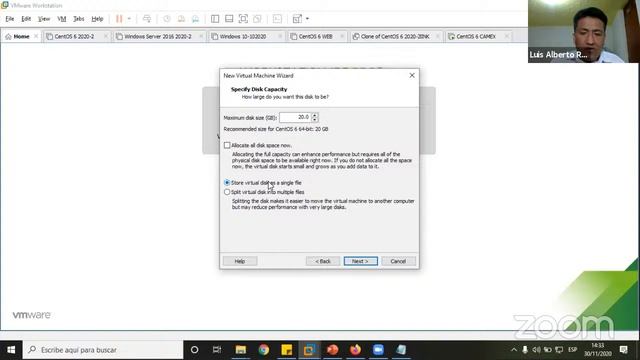Click the Maximum disk size input field
640x360 pixels.
[x=295, y=117]
